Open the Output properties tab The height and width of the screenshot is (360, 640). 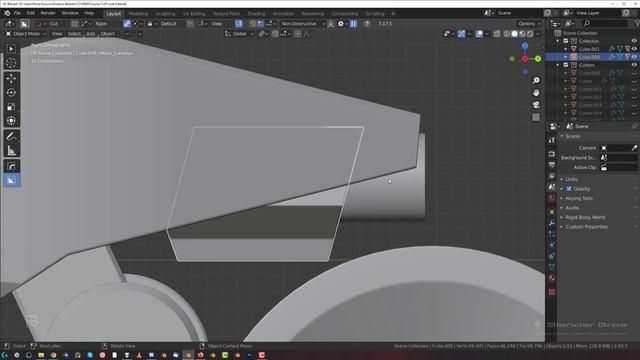552,165
